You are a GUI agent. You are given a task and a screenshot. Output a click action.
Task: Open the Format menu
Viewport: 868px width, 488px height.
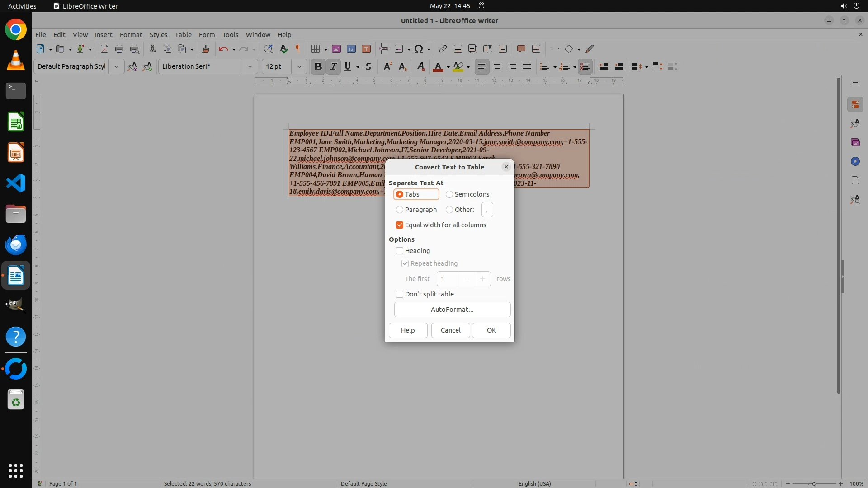point(131,34)
